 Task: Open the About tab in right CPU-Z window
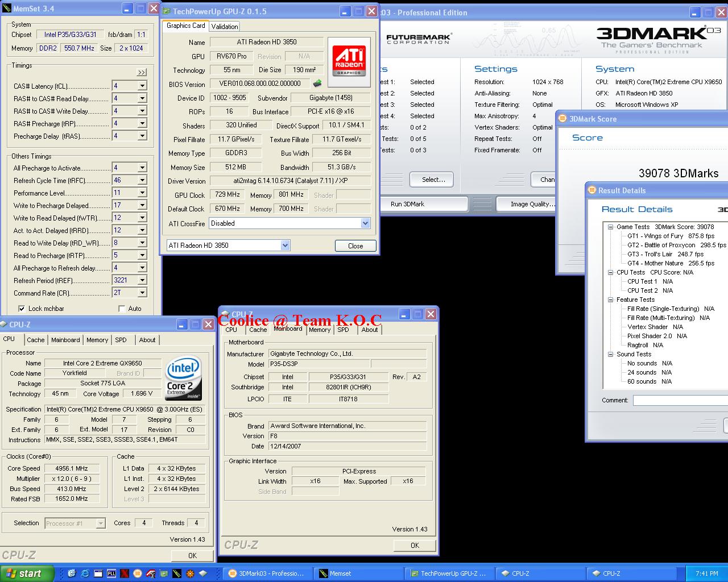pos(370,330)
